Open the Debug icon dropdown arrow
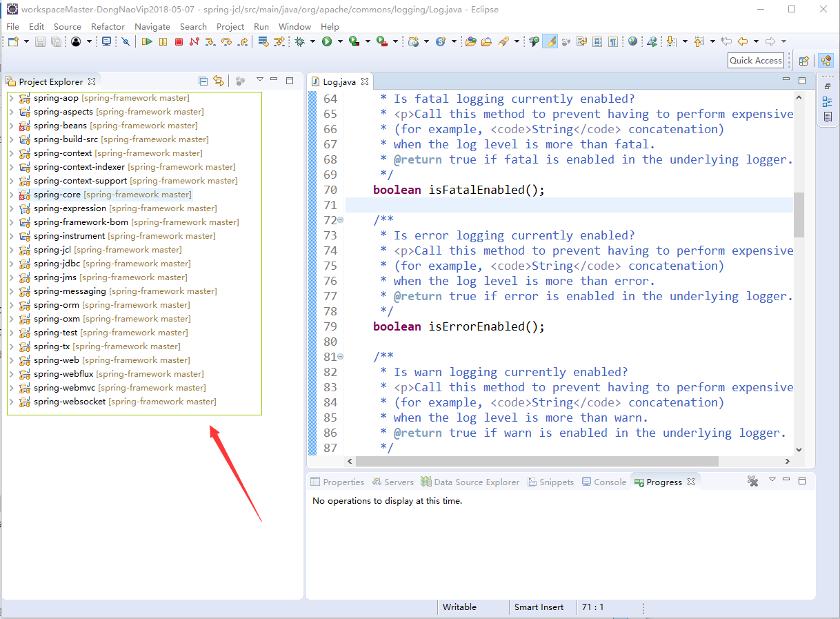This screenshot has height=619, width=840. 312,41
